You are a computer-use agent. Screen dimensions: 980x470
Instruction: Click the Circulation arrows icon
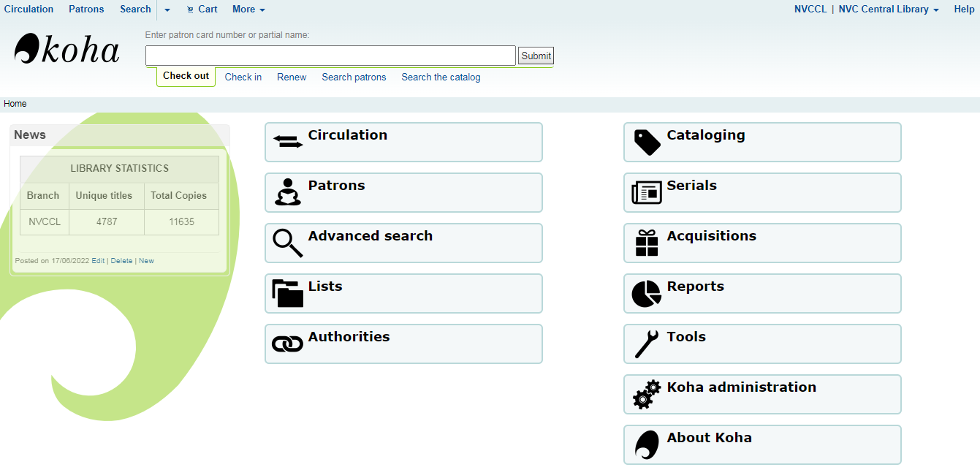click(x=287, y=142)
